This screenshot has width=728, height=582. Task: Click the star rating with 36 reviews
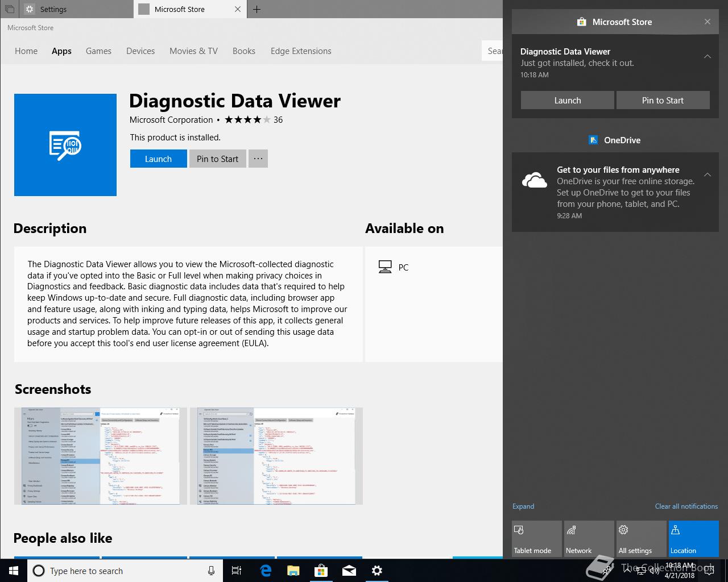(x=254, y=120)
